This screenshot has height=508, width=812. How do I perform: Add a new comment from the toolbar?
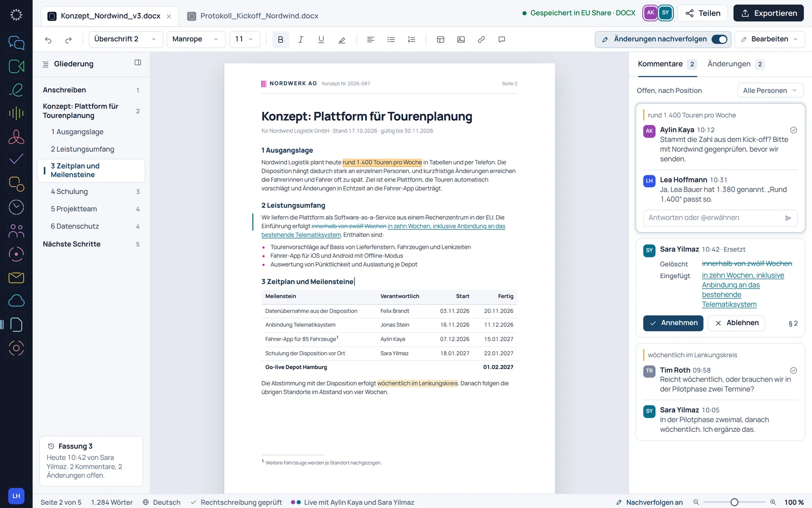(x=502, y=39)
